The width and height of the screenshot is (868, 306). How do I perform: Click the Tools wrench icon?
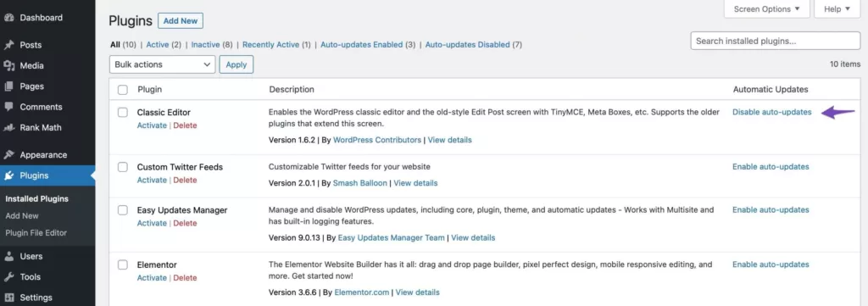tap(8, 276)
